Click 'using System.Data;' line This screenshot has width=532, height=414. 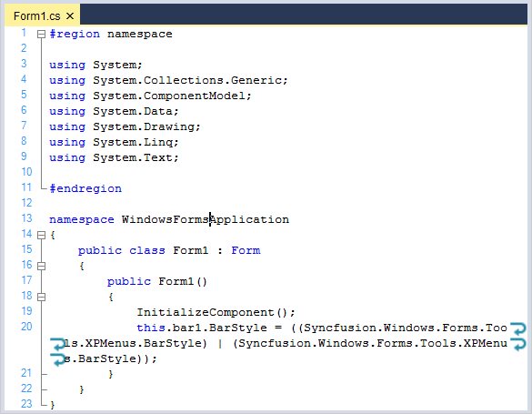coord(114,111)
